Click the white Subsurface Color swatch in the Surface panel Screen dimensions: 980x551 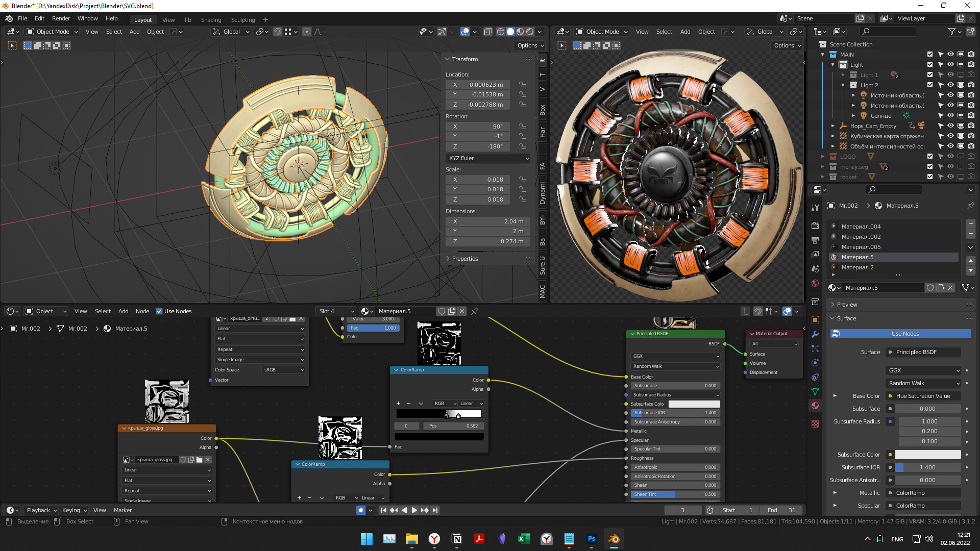927,455
